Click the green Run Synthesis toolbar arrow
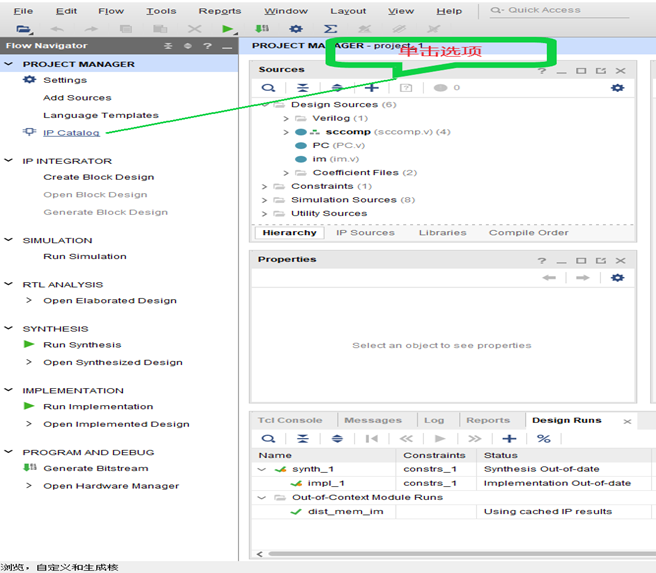Viewport: 656px width, 573px height. 229,29
